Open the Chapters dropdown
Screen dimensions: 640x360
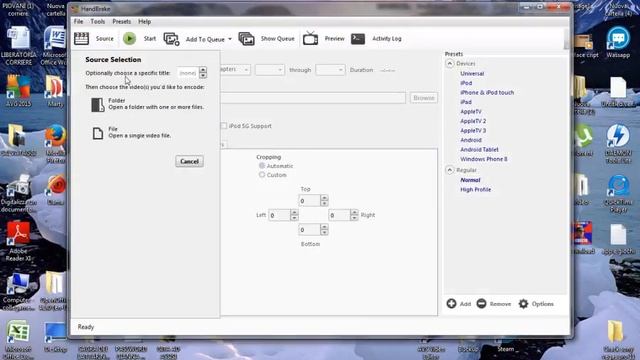click(235, 70)
